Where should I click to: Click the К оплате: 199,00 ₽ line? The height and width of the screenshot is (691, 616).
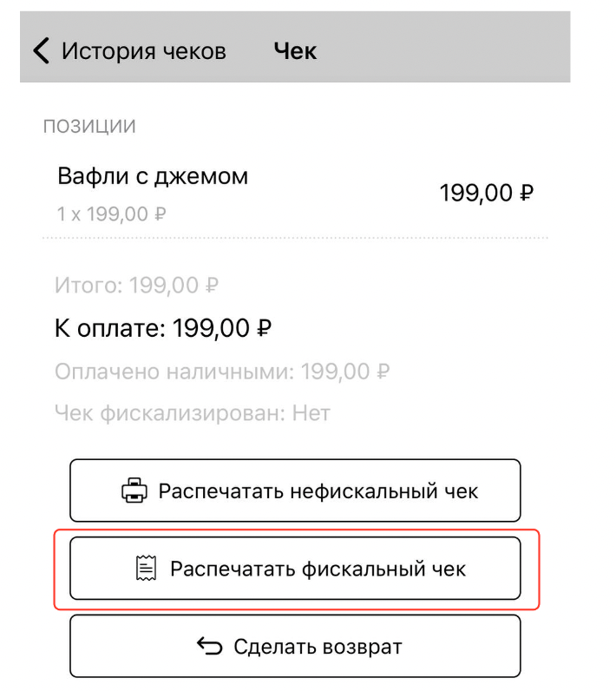[x=164, y=328]
